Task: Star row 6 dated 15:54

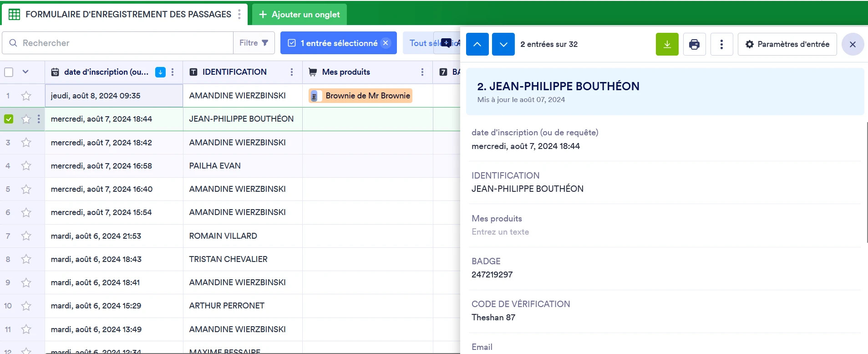Action: (26, 212)
